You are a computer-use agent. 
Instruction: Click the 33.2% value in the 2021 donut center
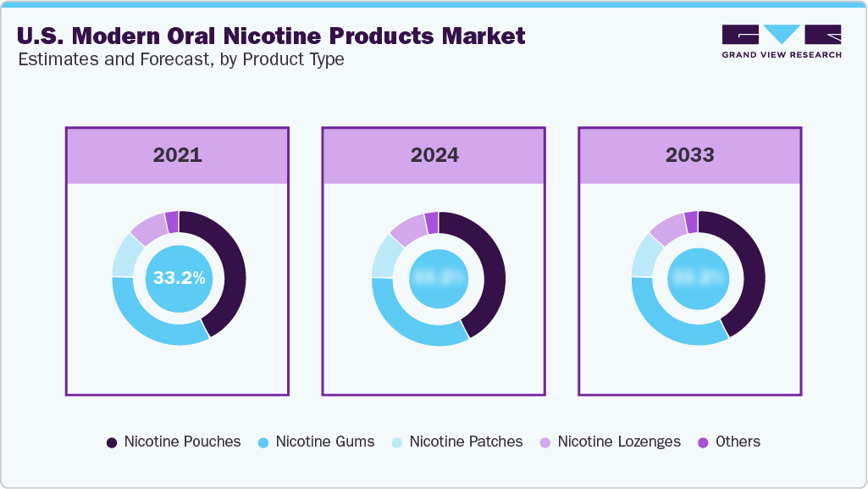point(178,277)
